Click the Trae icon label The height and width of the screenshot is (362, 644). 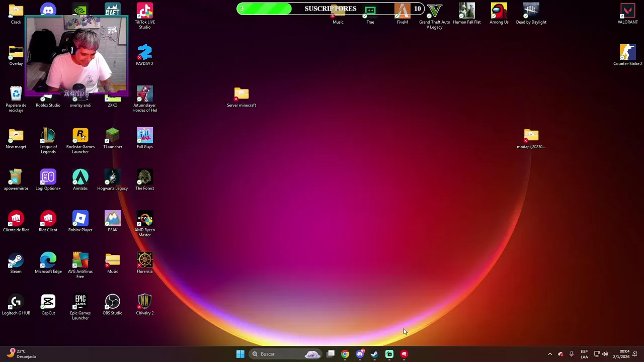[x=370, y=22]
